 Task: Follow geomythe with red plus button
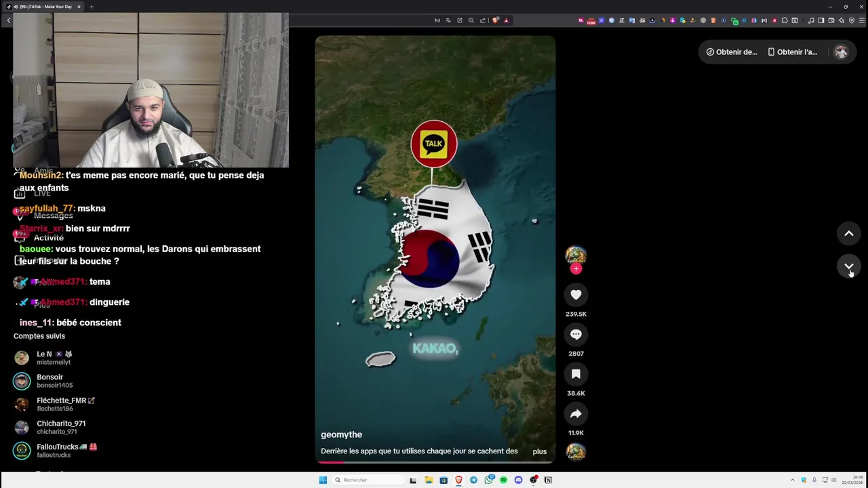coord(576,268)
